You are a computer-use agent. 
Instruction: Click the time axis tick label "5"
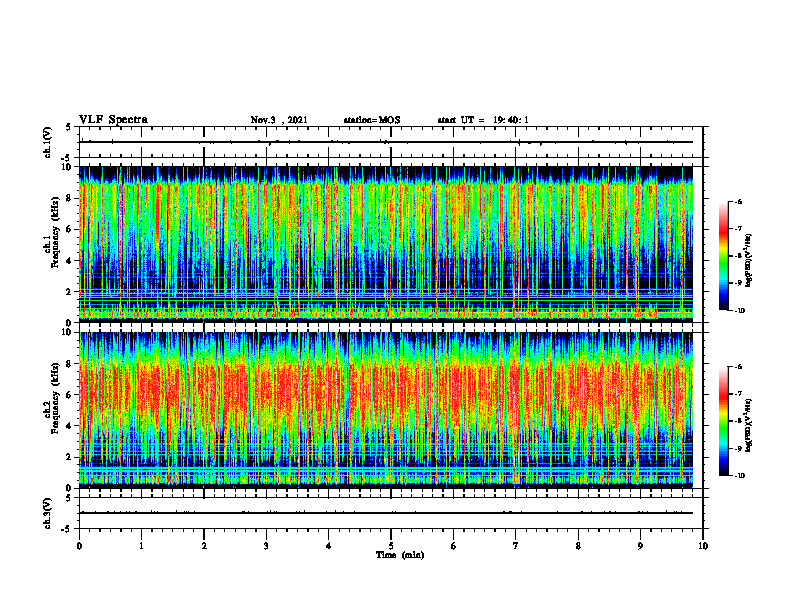pos(391,546)
